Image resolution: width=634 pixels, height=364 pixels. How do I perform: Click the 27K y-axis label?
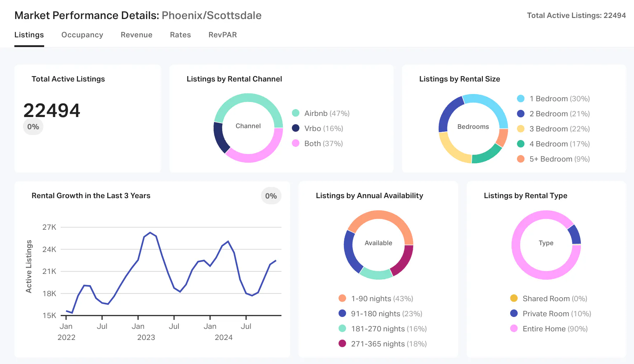49,227
